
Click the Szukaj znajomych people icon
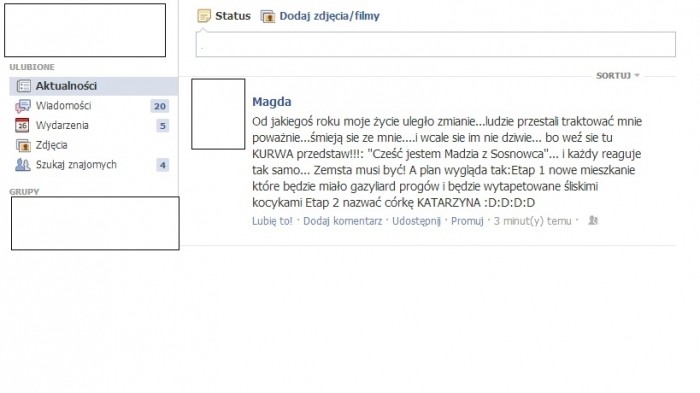click(23, 165)
